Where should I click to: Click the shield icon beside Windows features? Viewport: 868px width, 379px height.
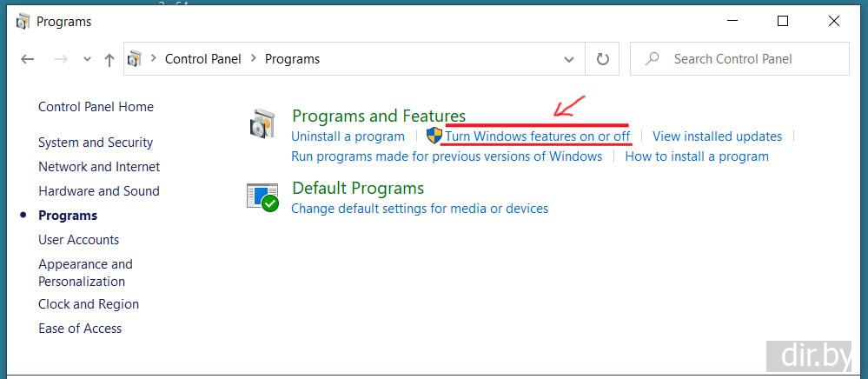(434, 136)
